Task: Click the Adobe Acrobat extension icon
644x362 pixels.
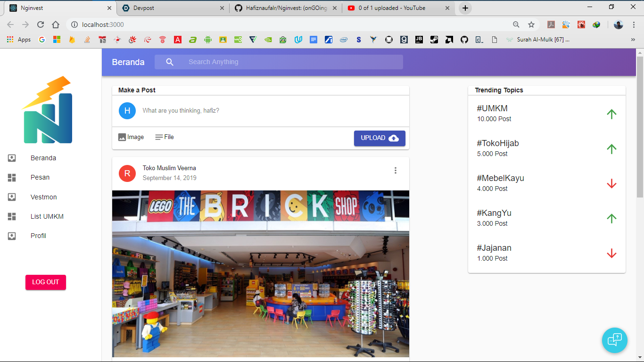Action: click(551, 25)
